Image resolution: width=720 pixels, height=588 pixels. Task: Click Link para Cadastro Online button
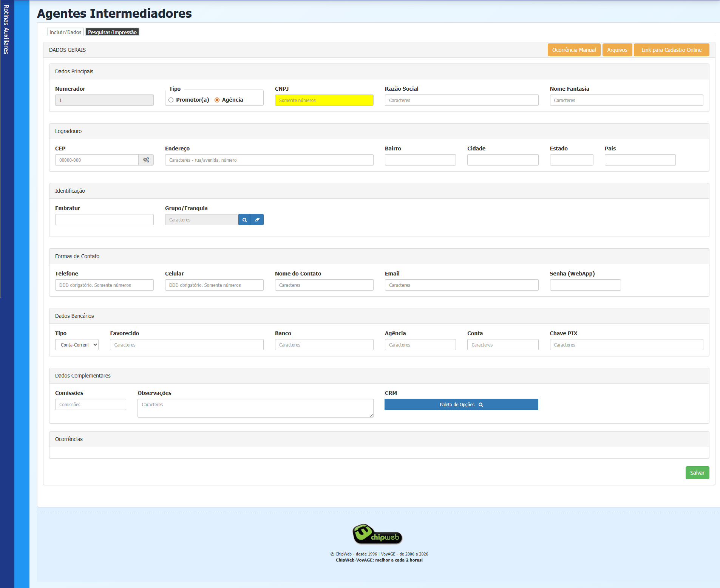tap(671, 50)
